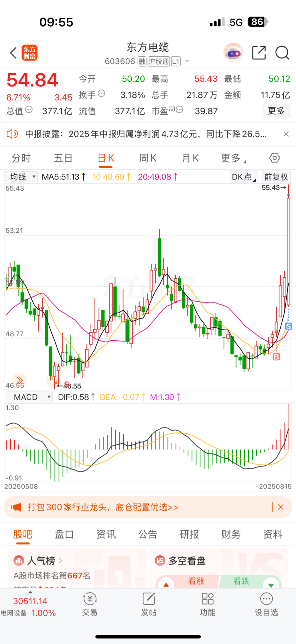The image size is (296, 644).
Task: Tap the 20250508 start date label
Action: (x=21, y=487)
